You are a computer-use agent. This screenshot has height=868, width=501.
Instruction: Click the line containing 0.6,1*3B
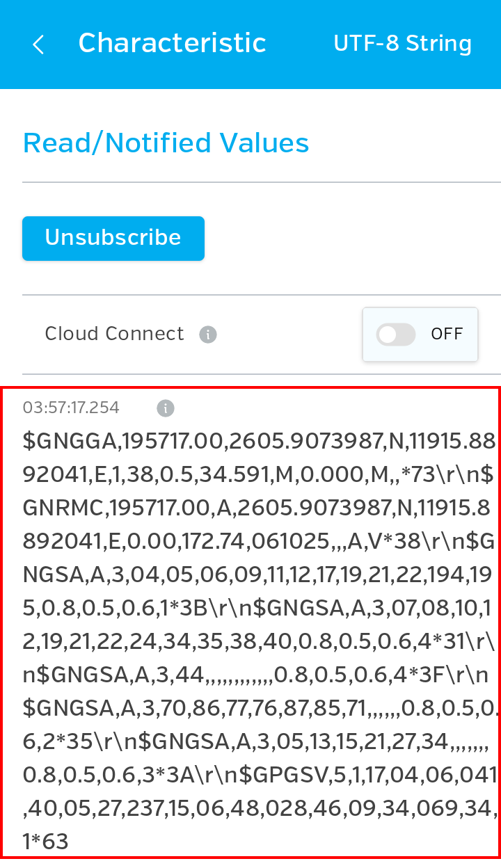click(259, 608)
